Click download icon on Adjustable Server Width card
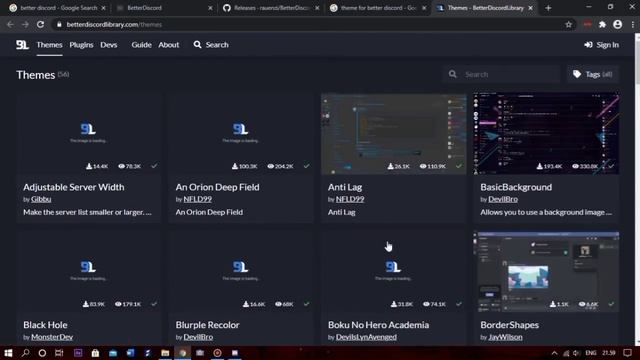This screenshot has width=640, height=360. 89,166
